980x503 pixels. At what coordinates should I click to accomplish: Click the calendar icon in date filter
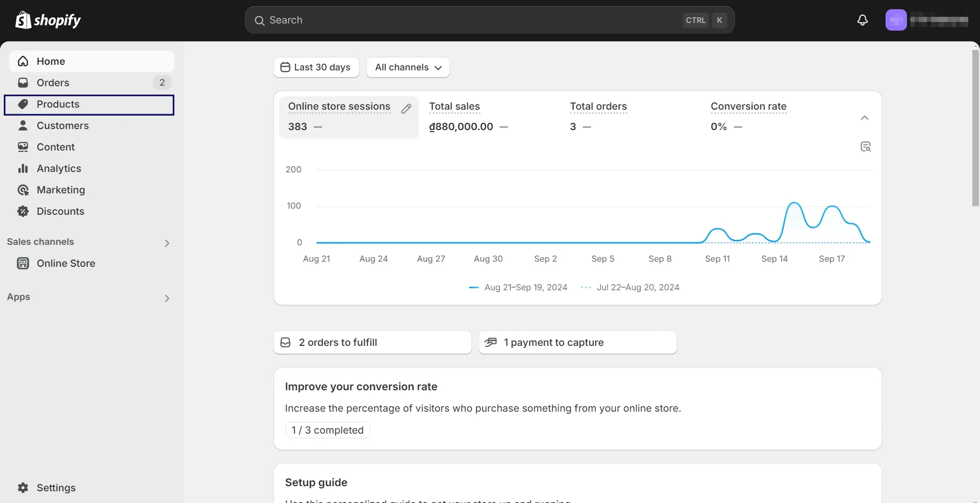tap(285, 67)
